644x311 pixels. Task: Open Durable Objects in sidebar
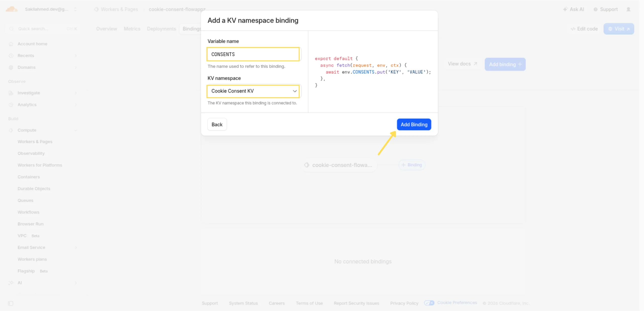pos(34,189)
